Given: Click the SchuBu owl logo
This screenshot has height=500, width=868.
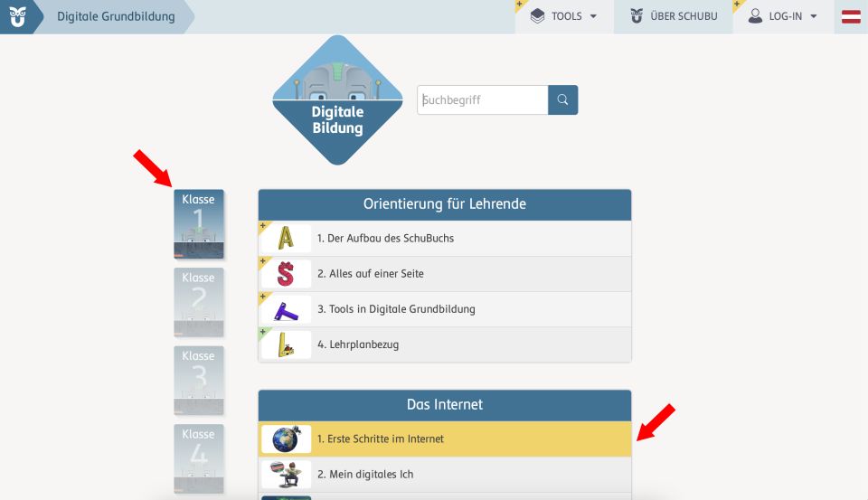Looking at the screenshot, I should point(15,16).
